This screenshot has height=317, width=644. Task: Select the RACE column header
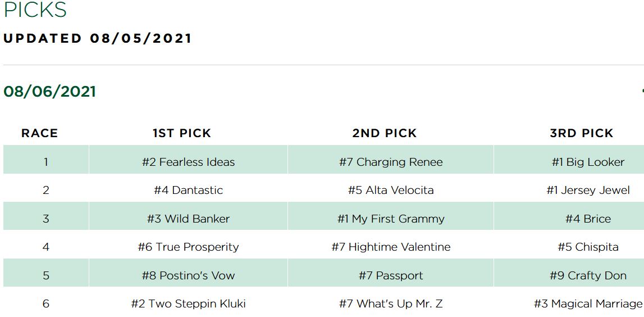[x=39, y=133]
